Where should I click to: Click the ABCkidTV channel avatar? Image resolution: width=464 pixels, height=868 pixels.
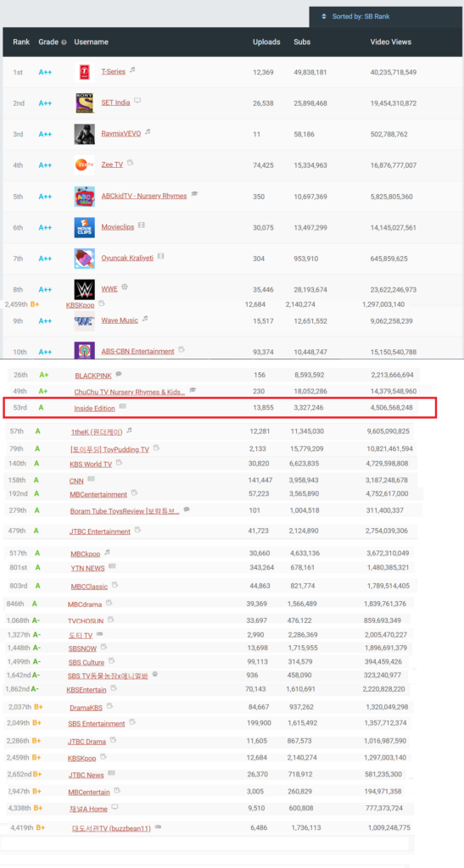(x=84, y=197)
